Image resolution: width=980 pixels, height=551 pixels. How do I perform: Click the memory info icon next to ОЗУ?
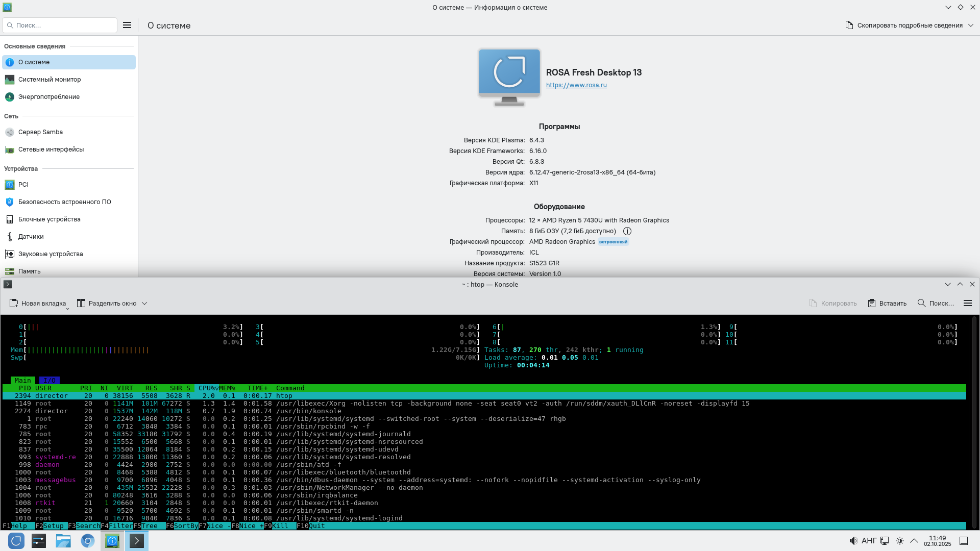click(627, 231)
